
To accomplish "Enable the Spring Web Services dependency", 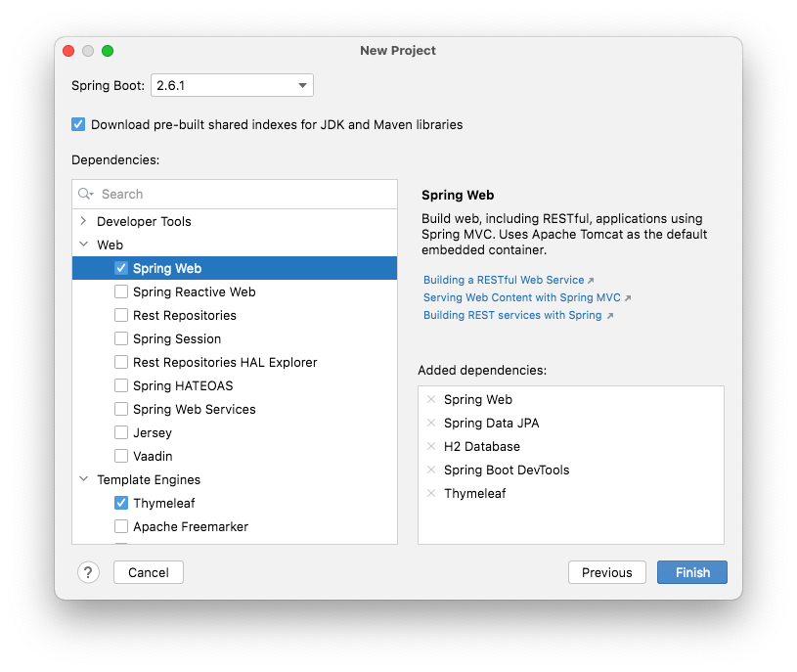I will tap(121, 409).
